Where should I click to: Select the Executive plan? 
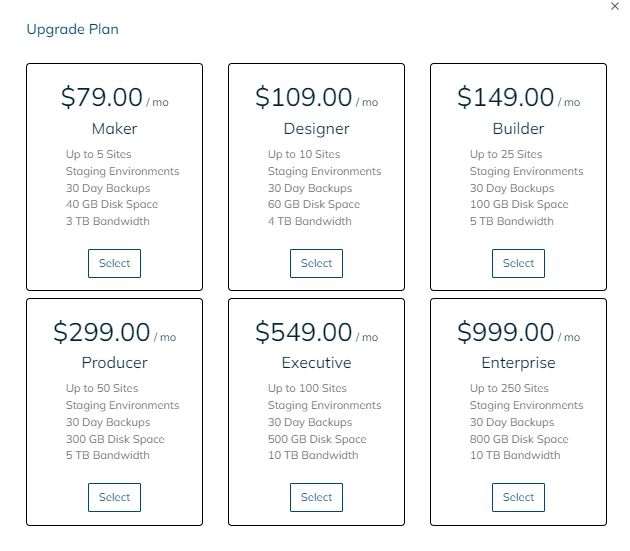(316, 497)
